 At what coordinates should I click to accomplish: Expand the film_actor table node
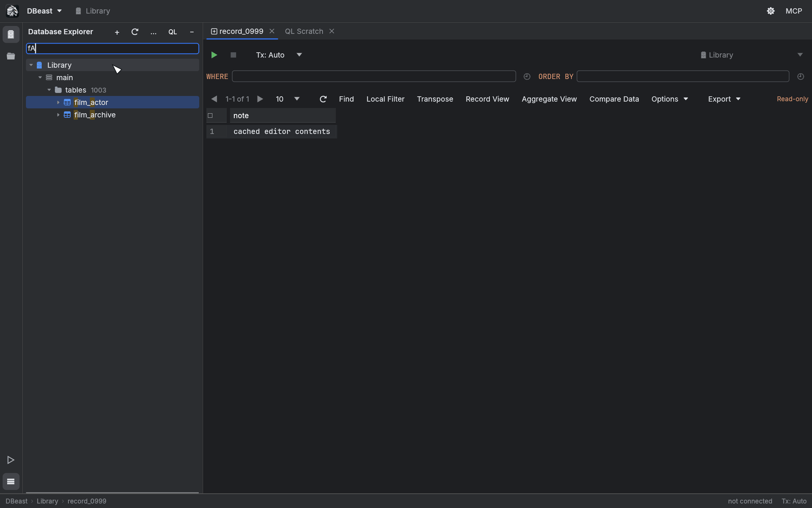click(x=58, y=102)
